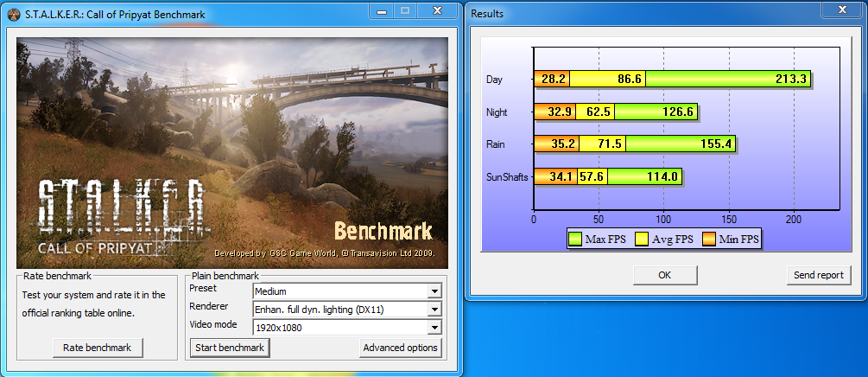868x377 pixels.
Task: Click the Call of Pripyat benchmark banner image
Action: click(231, 152)
